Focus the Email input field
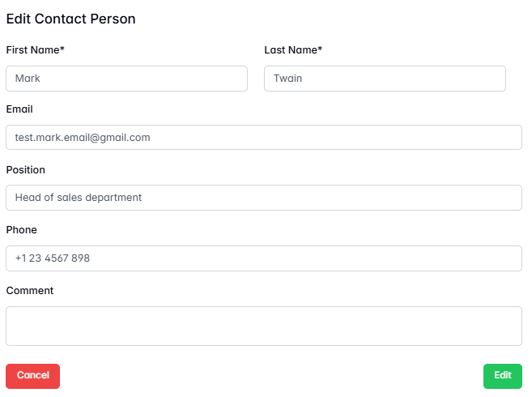Image resolution: width=532 pixels, height=397 pixels. click(x=263, y=138)
